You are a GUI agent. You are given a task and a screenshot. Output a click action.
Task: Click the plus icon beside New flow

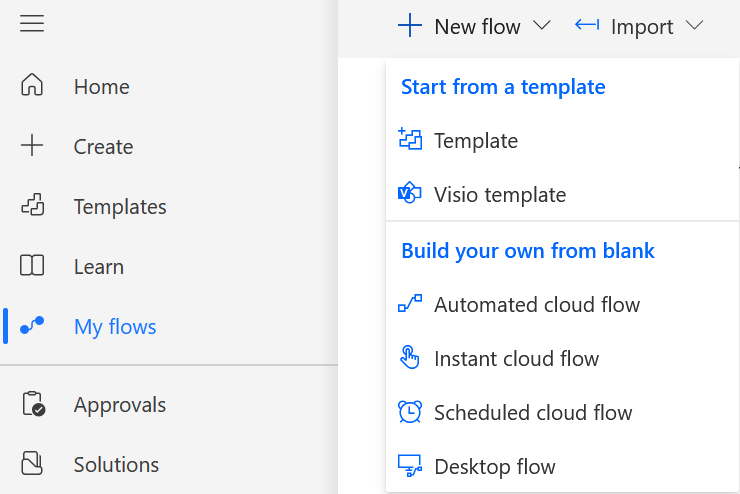(410, 25)
